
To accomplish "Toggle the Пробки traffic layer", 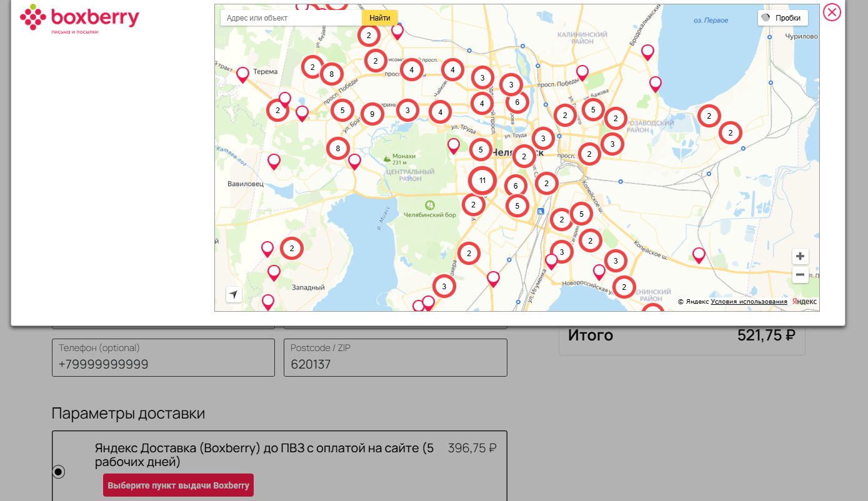I will click(x=782, y=18).
